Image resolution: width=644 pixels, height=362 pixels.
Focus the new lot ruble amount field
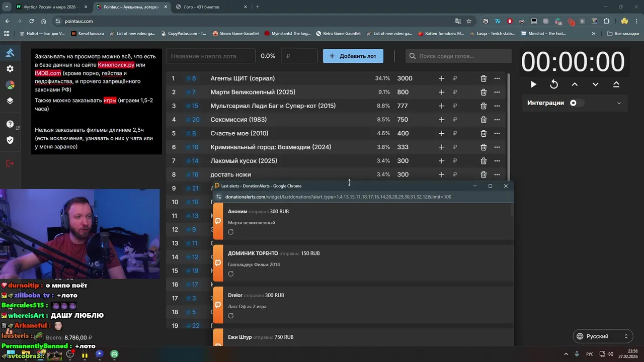(299, 56)
